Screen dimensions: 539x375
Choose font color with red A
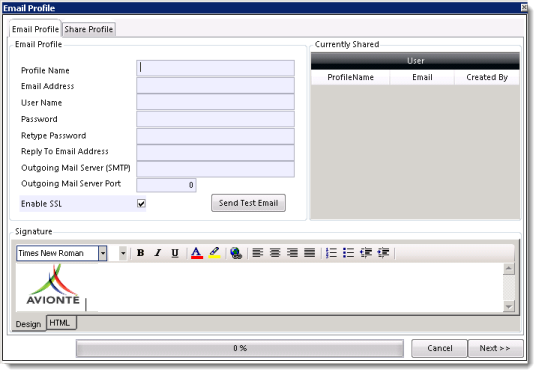[x=197, y=253]
